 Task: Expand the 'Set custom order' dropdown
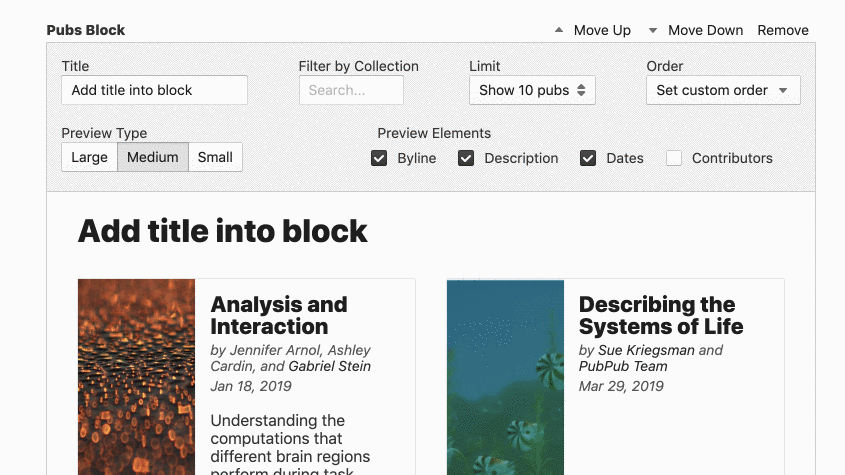722,90
